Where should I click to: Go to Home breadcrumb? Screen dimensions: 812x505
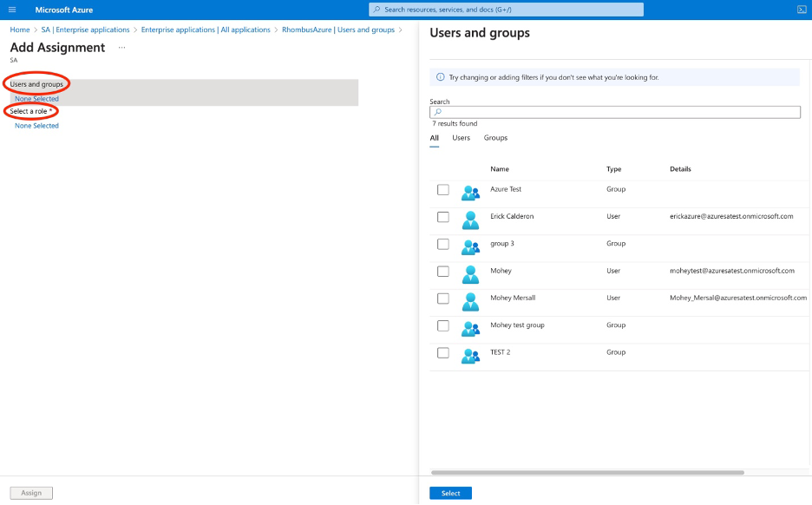(20, 30)
